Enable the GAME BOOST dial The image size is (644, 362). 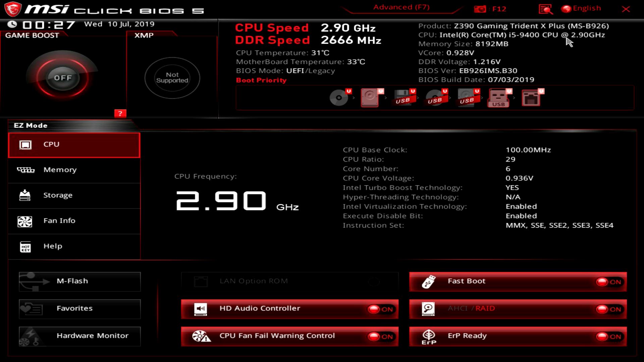click(62, 77)
